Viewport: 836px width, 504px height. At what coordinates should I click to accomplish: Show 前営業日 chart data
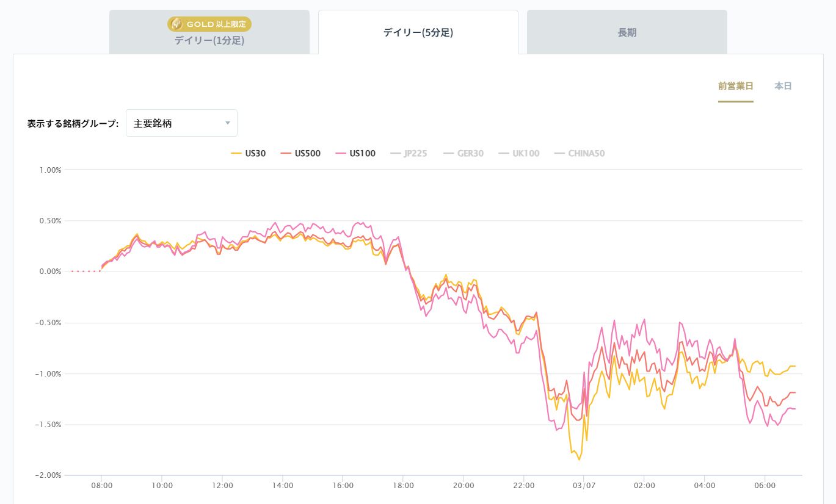tap(735, 86)
